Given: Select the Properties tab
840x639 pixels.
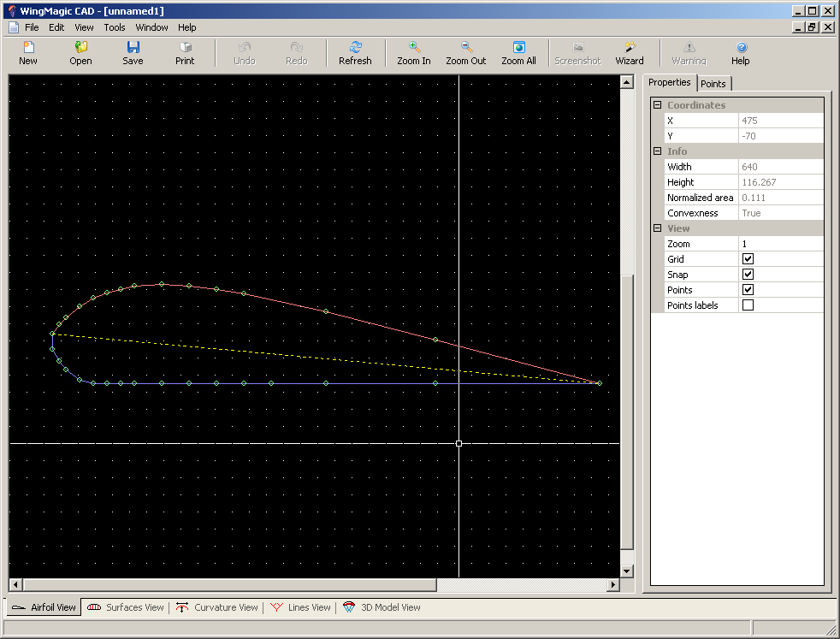Looking at the screenshot, I should [x=669, y=82].
